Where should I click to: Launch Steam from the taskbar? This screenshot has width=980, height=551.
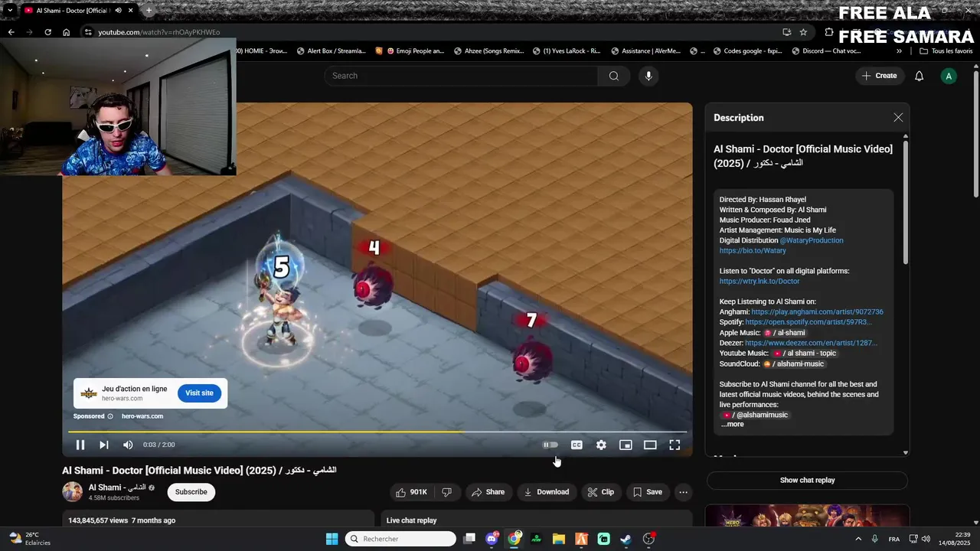626,539
